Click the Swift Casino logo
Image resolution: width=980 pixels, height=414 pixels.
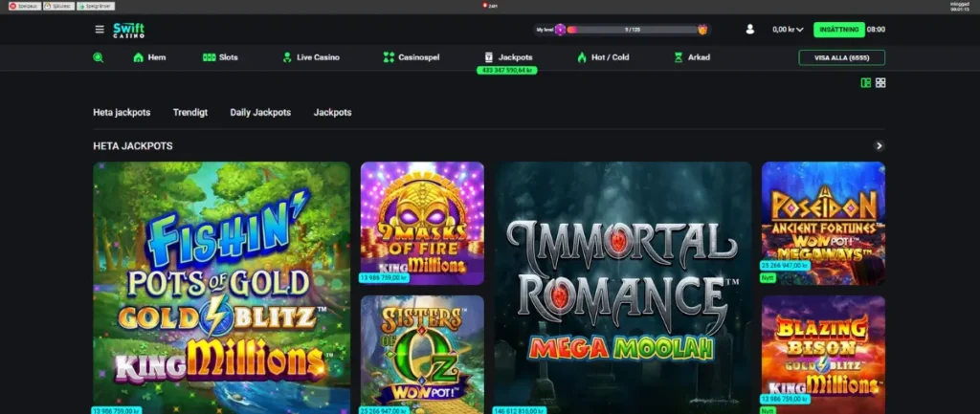(129, 30)
